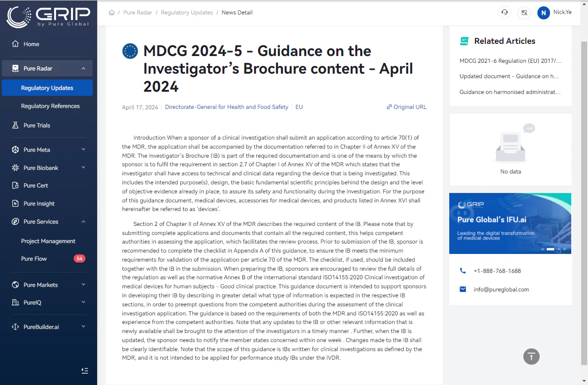
Task: Click the Pure Global's IFU.ai banner
Action: [510, 223]
